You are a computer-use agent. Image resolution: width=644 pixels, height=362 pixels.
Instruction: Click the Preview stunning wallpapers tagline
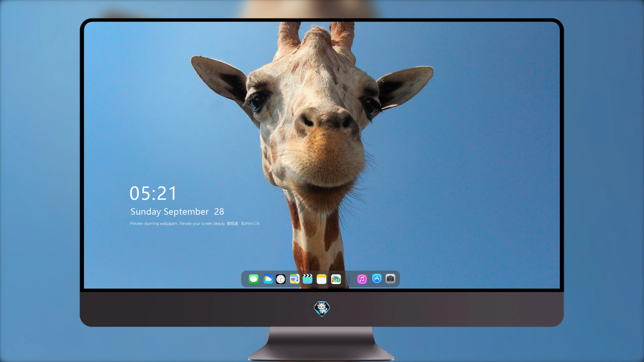pyautogui.click(x=178, y=223)
